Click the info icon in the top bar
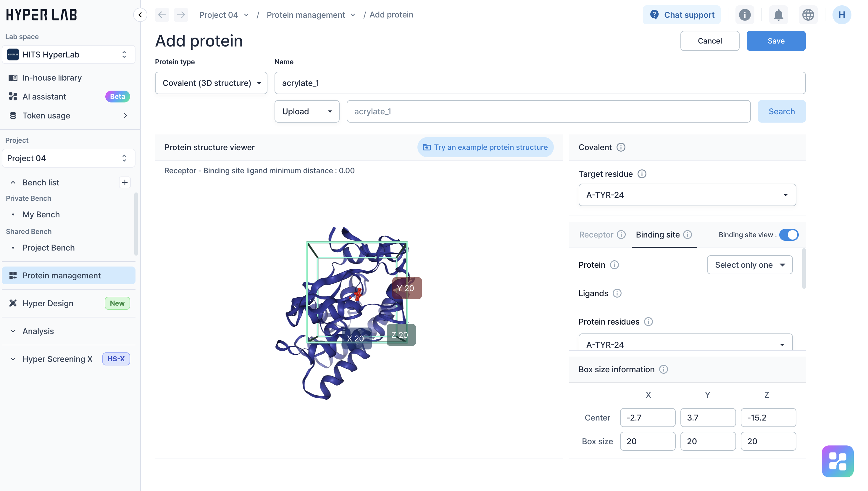This screenshot has width=868, height=491. [744, 15]
